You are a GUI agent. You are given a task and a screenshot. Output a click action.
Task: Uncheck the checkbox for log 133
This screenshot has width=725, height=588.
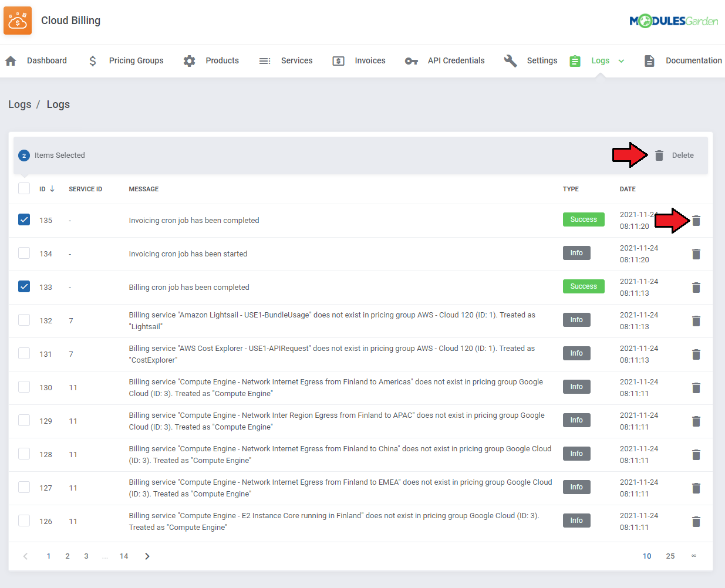(24, 286)
